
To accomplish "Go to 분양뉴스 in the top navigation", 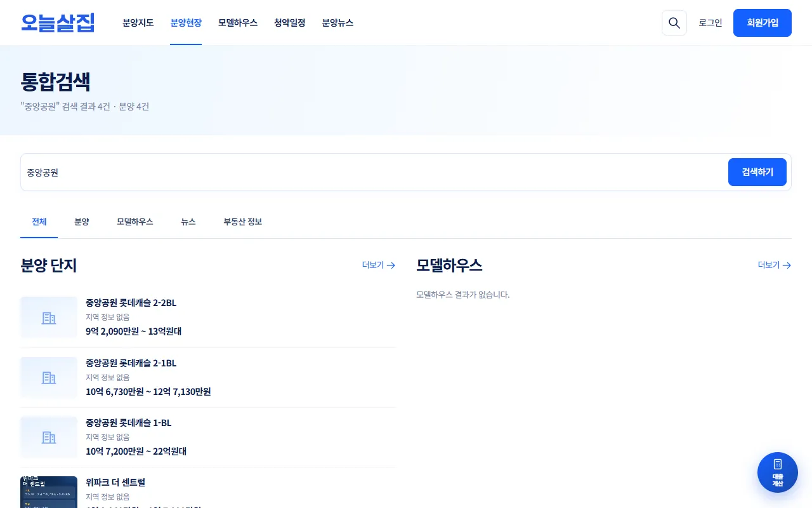I will coord(337,23).
